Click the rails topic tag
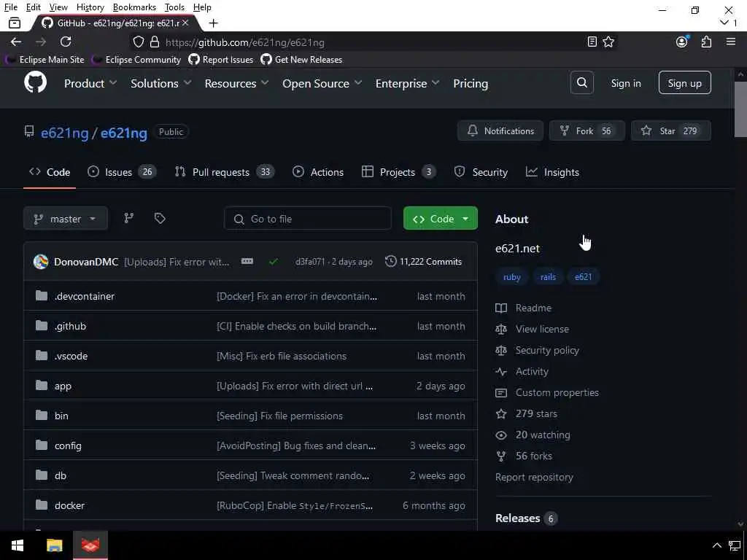This screenshot has width=747, height=560. point(548,276)
